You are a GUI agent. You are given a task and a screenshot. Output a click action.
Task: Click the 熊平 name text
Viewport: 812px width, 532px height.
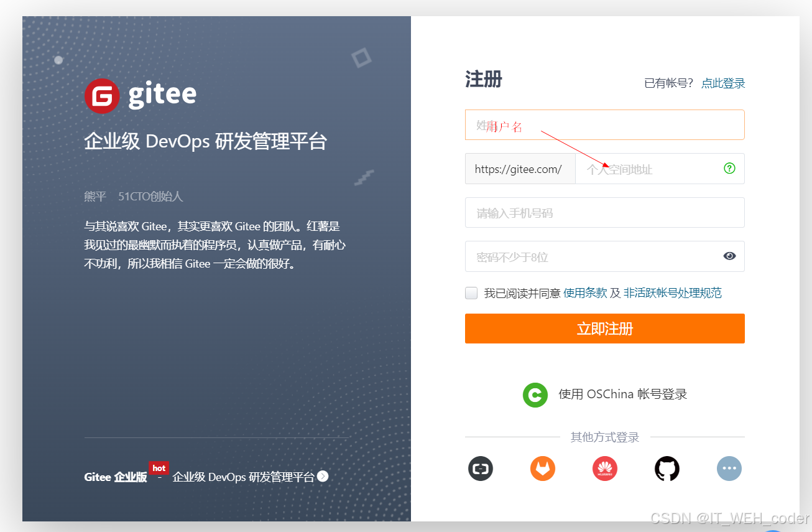(95, 197)
